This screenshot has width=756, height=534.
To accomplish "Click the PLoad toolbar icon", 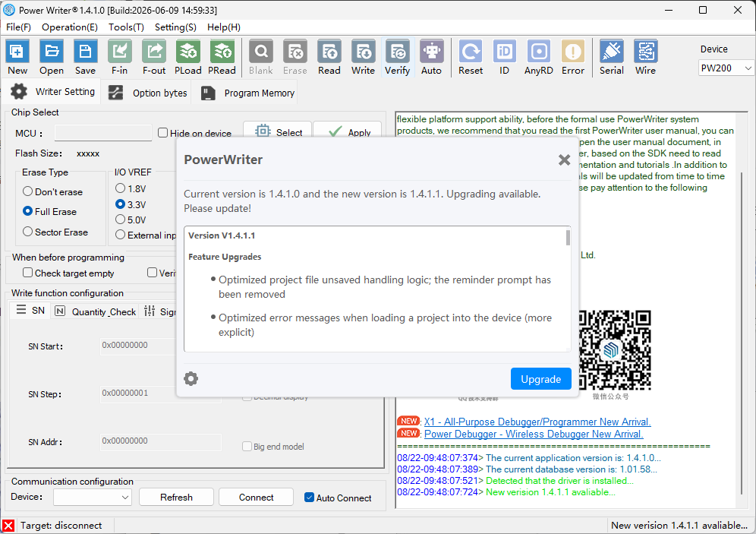I will pos(188,57).
